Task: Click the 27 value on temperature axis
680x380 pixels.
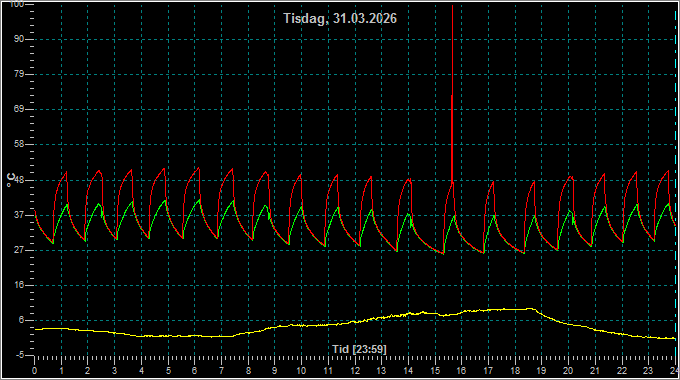Action: tap(19, 250)
